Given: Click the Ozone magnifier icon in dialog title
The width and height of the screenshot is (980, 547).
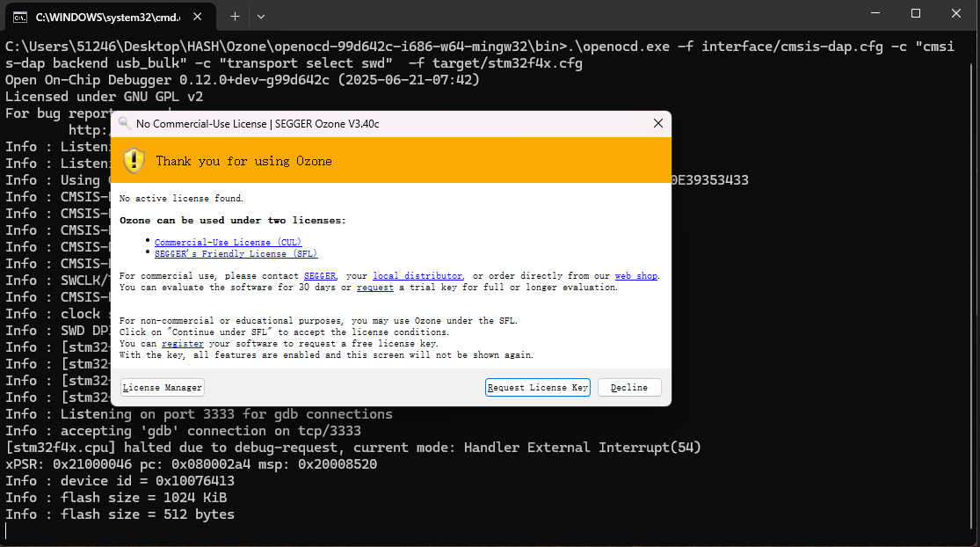Looking at the screenshot, I should coord(124,124).
